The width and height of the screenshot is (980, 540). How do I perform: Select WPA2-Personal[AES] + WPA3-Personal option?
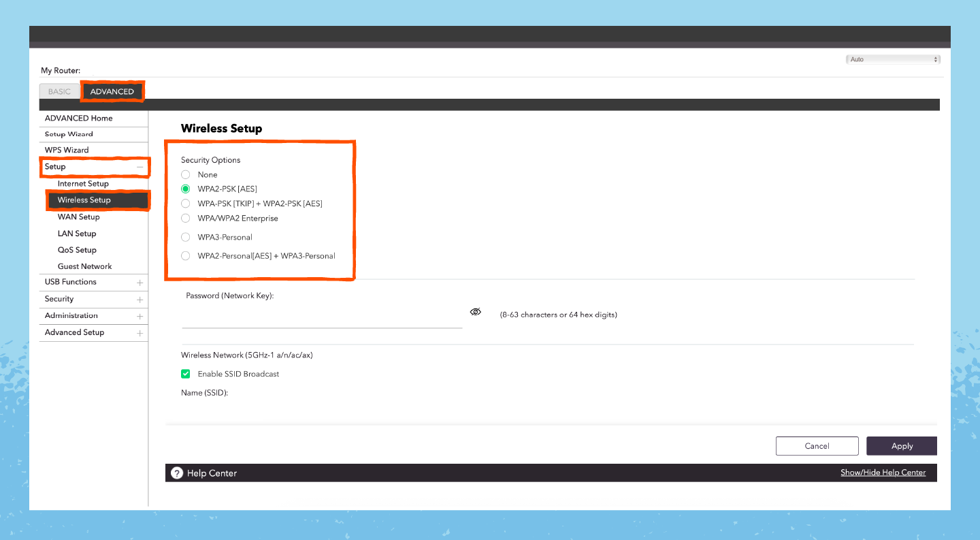click(186, 256)
